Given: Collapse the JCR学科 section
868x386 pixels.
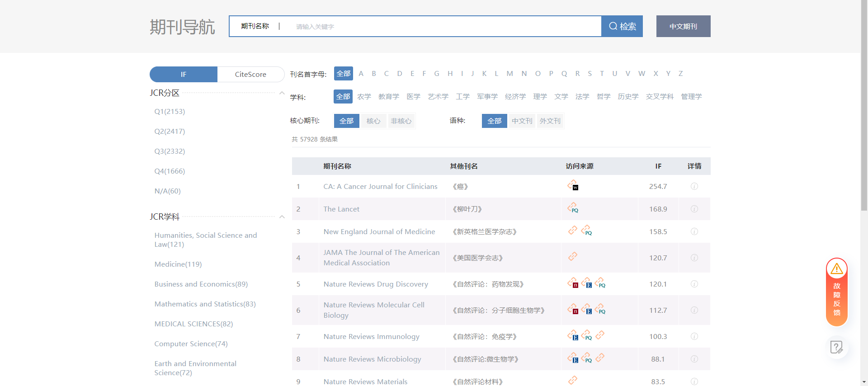Looking at the screenshot, I should pyautogui.click(x=282, y=217).
